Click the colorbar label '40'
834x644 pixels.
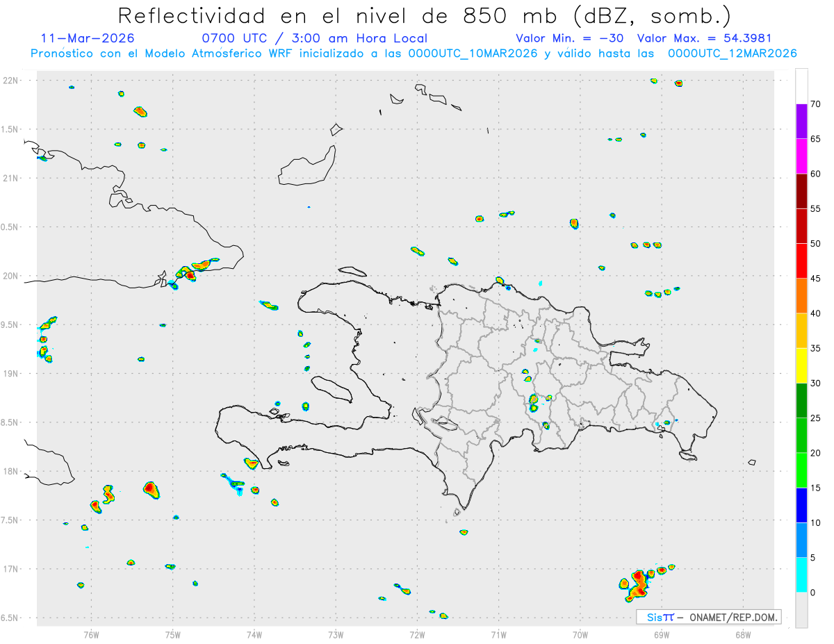(816, 313)
